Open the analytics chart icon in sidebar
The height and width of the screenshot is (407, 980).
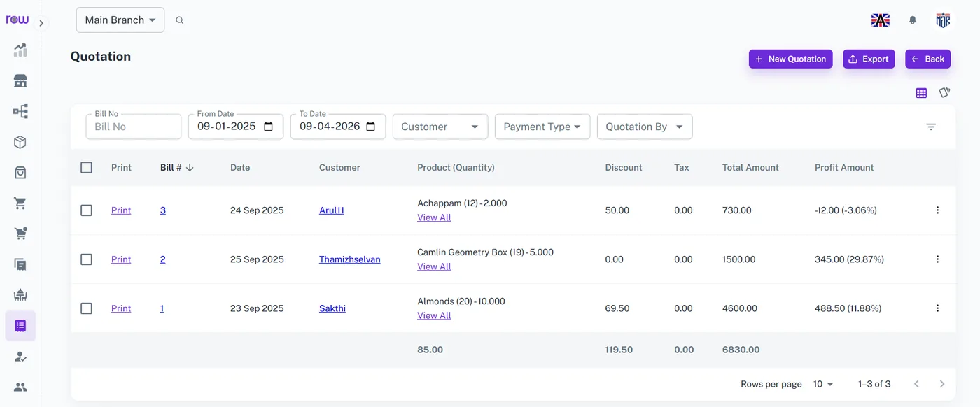pos(20,50)
